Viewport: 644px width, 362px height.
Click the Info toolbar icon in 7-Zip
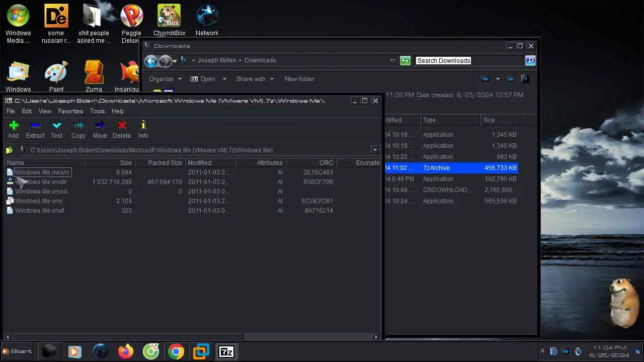tap(143, 129)
